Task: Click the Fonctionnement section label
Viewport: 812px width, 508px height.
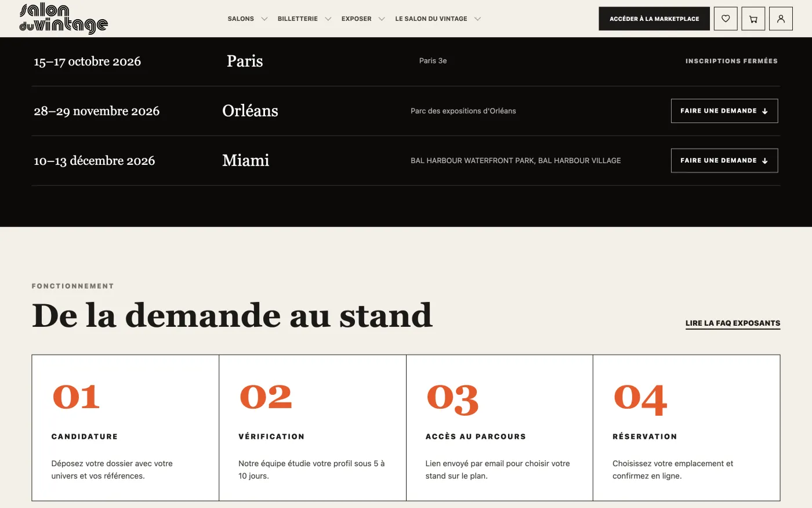Action: pos(73,286)
